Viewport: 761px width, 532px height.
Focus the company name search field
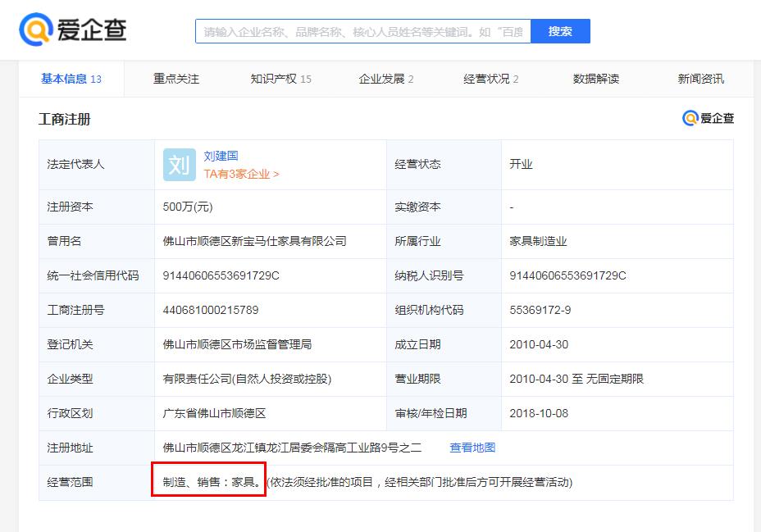click(x=363, y=31)
